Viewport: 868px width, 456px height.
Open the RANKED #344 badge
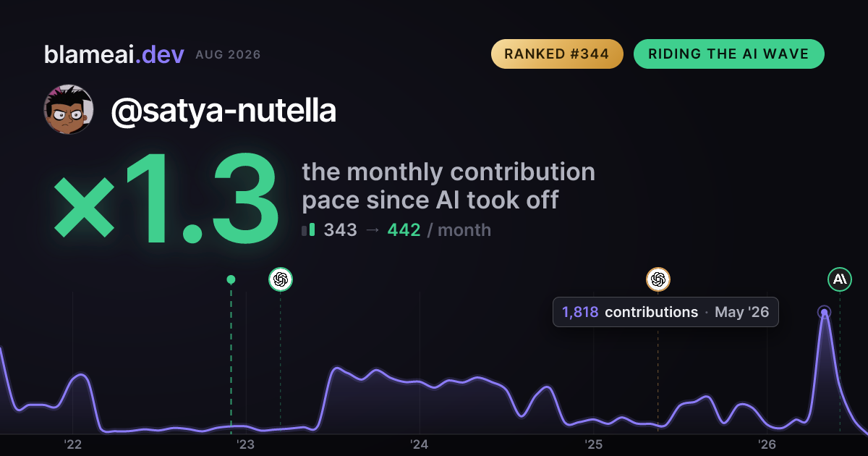click(557, 54)
